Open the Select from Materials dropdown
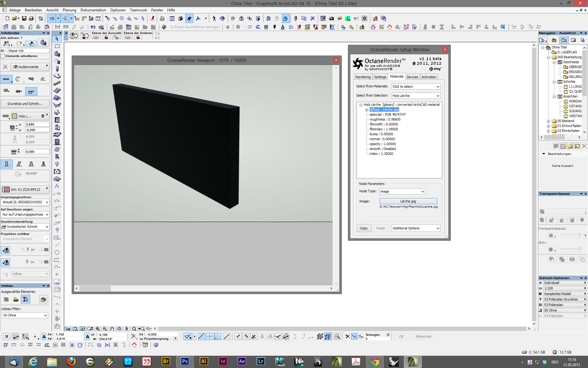 pyautogui.click(x=416, y=86)
